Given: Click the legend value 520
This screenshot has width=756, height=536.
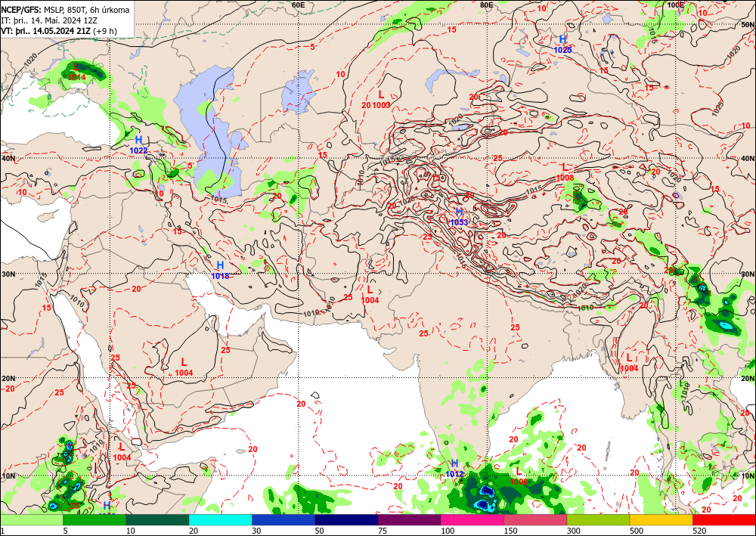Looking at the screenshot, I should [x=699, y=531].
